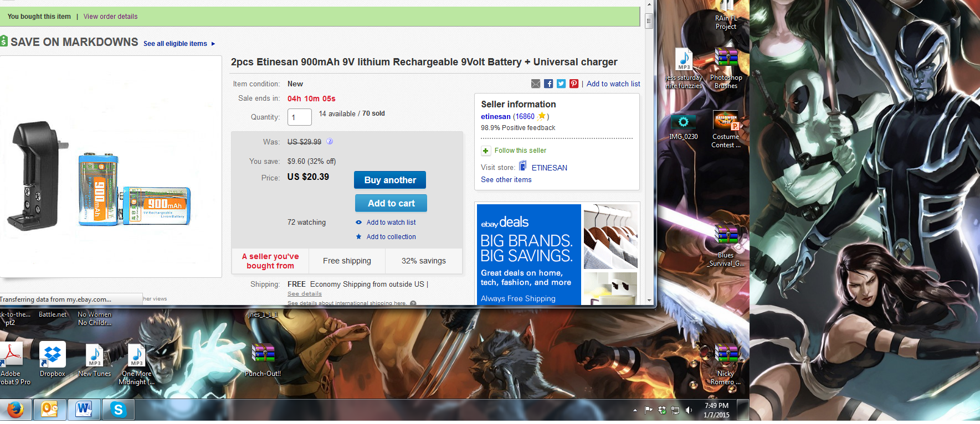Click the Add to cart button
This screenshot has height=424, width=980.
tap(391, 203)
